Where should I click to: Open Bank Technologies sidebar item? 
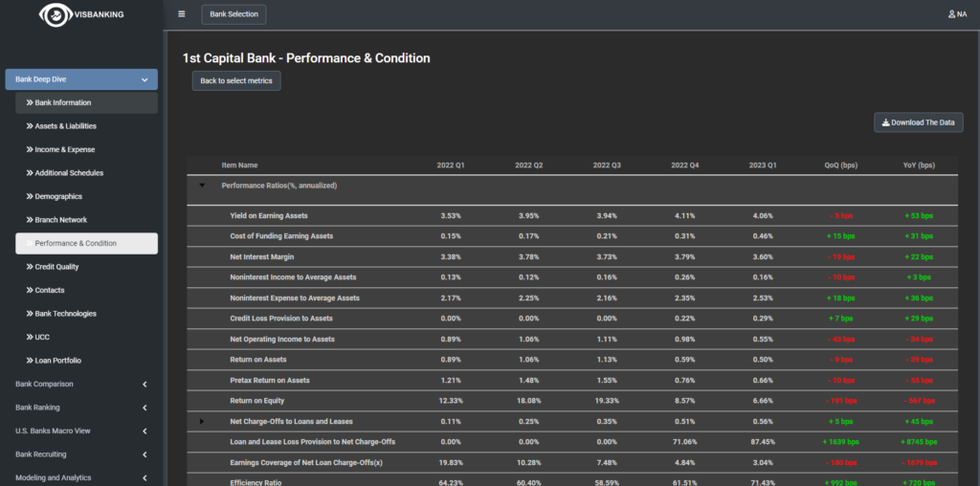pyautogui.click(x=65, y=314)
